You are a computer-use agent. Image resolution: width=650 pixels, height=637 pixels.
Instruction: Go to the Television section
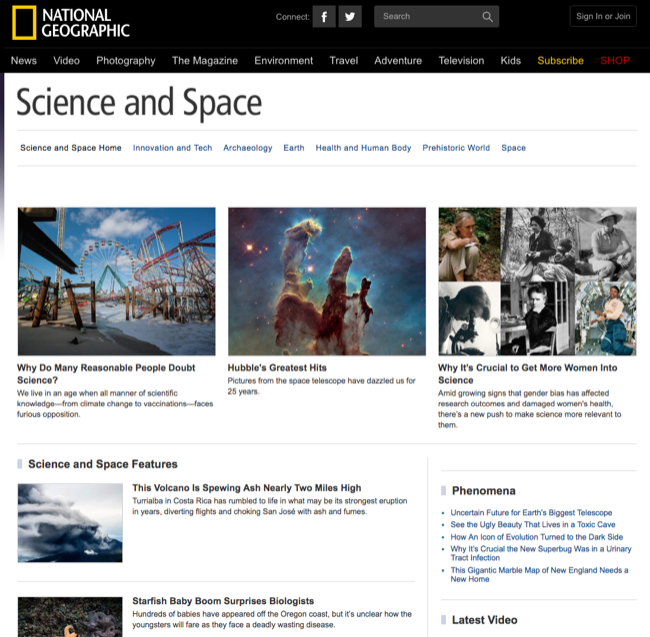(x=461, y=61)
